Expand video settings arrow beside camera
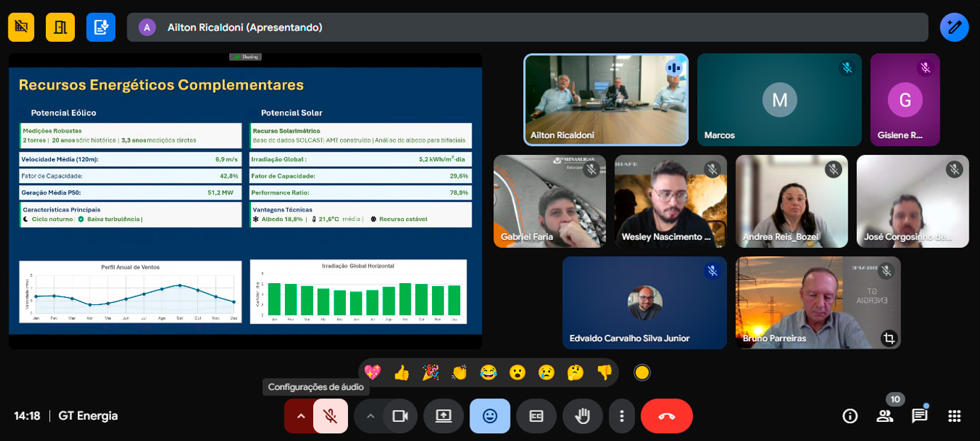 370,416
